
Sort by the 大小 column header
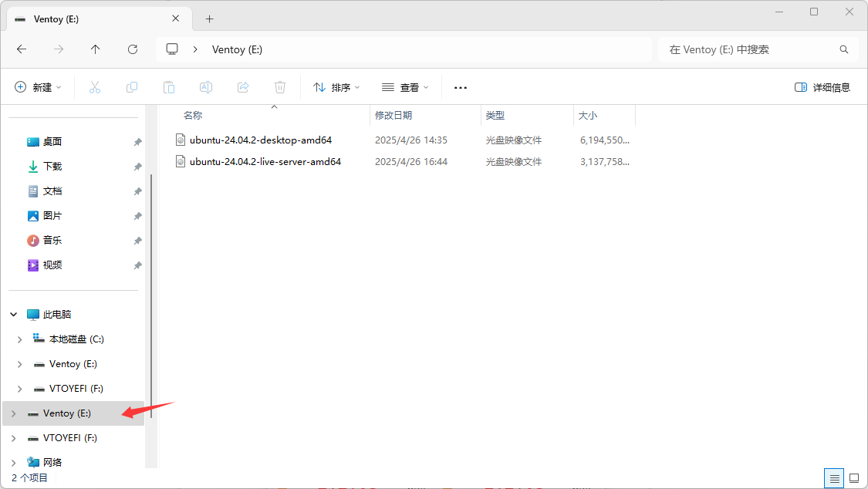tap(587, 115)
